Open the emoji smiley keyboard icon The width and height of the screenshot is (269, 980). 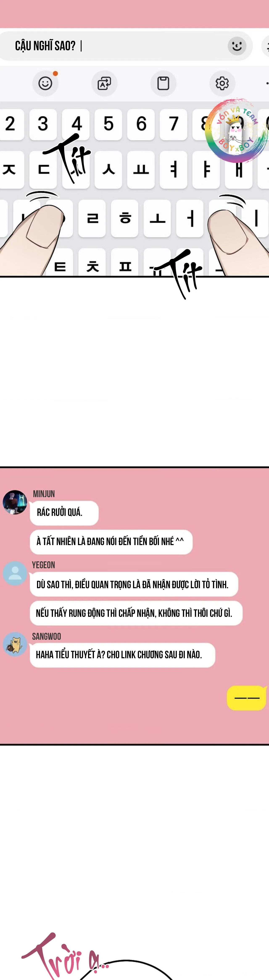click(x=45, y=83)
